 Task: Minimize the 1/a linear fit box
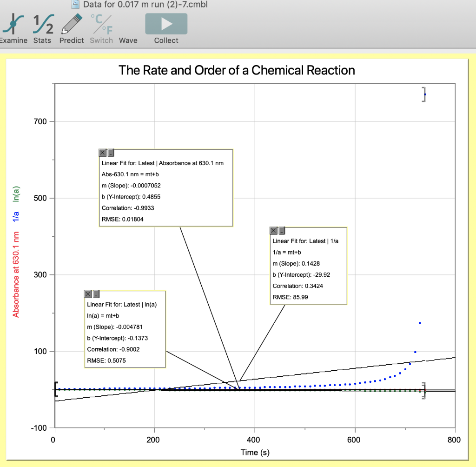[282, 231]
